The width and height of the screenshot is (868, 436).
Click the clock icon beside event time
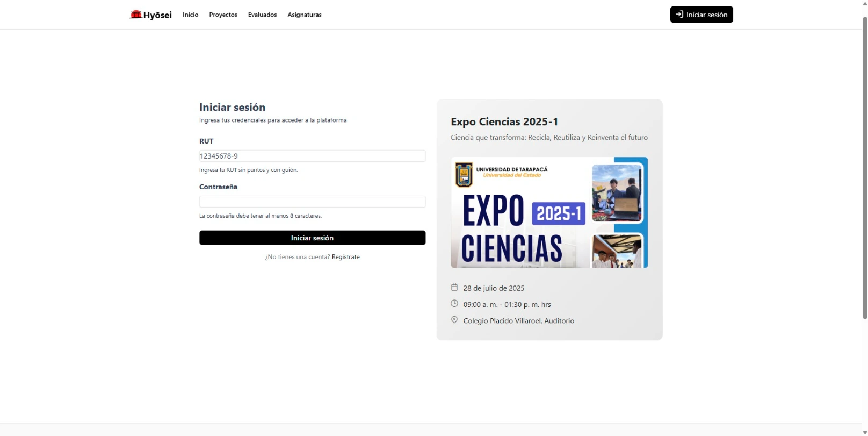tap(454, 304)
